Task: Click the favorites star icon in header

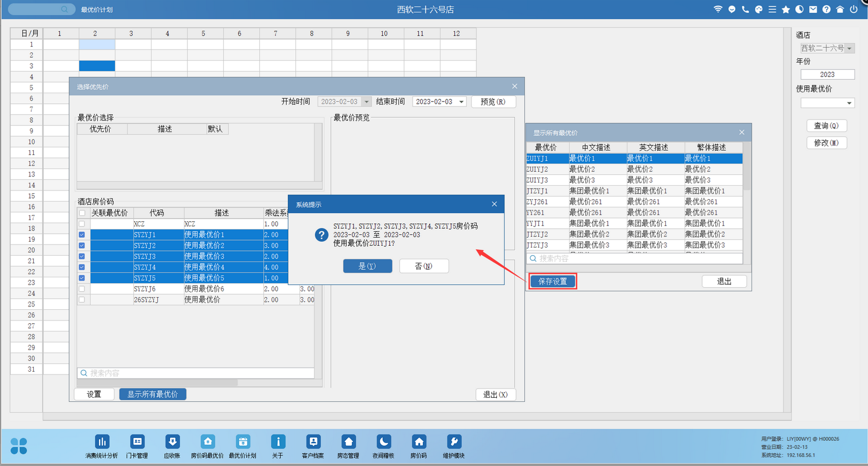Action: click(786, 9)
